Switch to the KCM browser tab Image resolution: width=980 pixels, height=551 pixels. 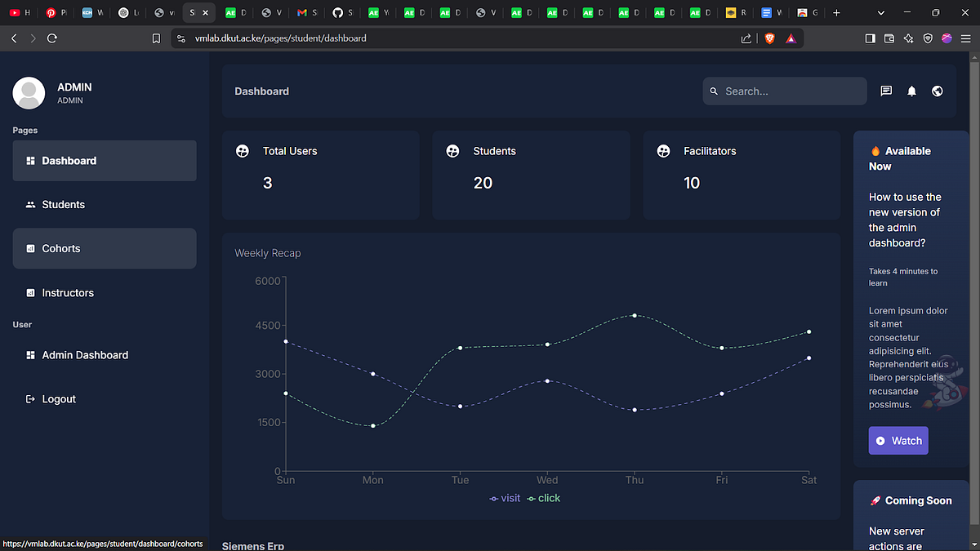92,13
